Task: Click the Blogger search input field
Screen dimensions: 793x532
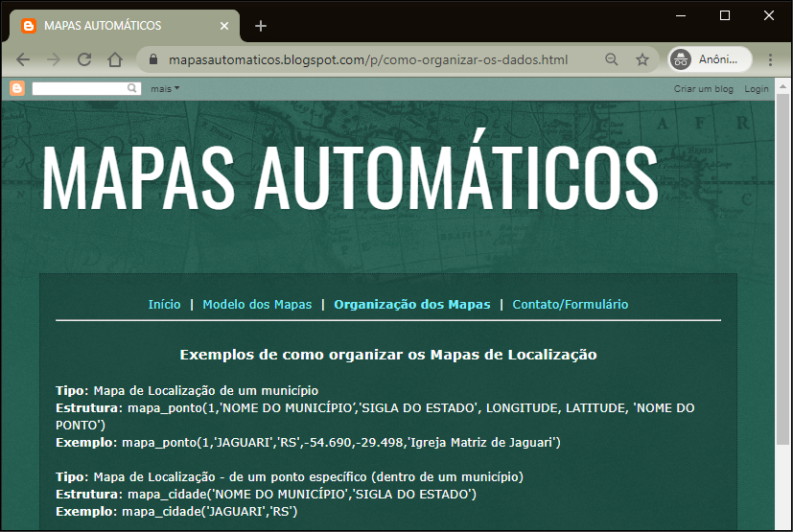Action: click(81, 88)
